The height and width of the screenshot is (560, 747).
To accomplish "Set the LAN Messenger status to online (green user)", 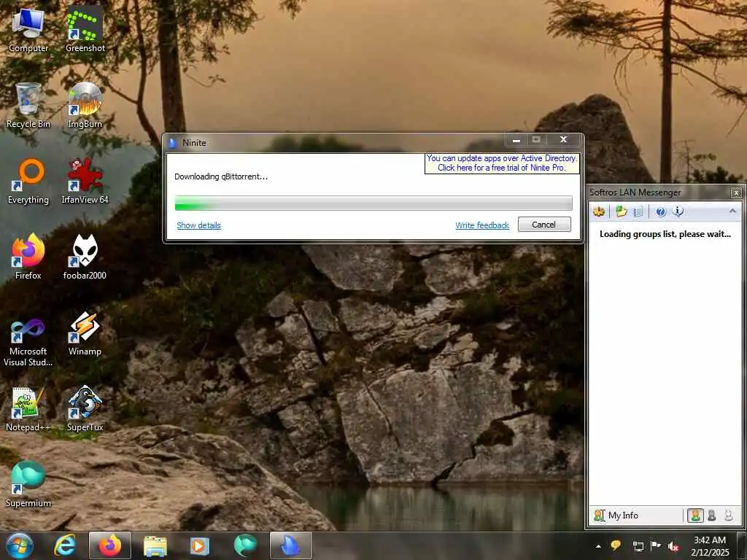I will 695,516.
